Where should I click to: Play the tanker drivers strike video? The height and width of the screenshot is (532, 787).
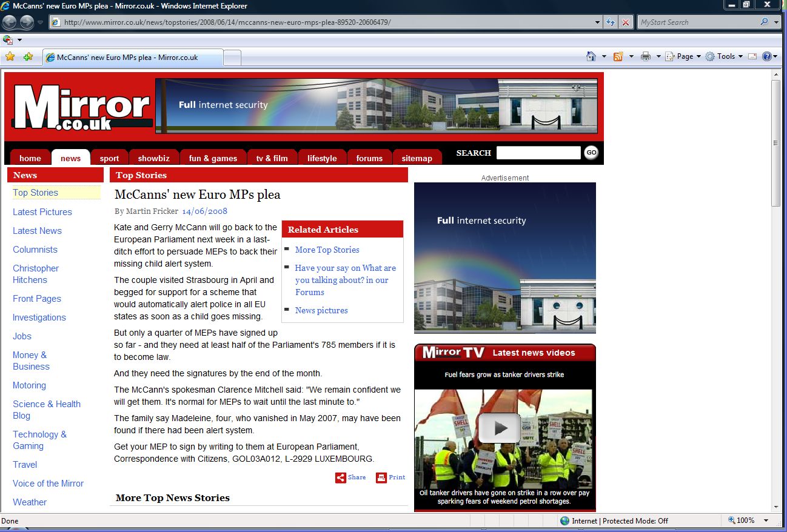500,428
